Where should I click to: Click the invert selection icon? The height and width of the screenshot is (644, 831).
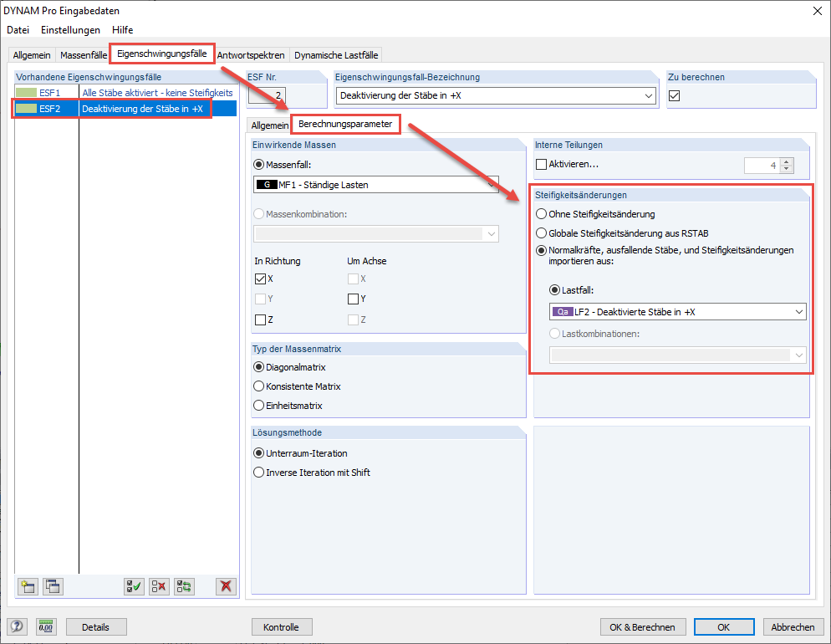pos(185,586)
